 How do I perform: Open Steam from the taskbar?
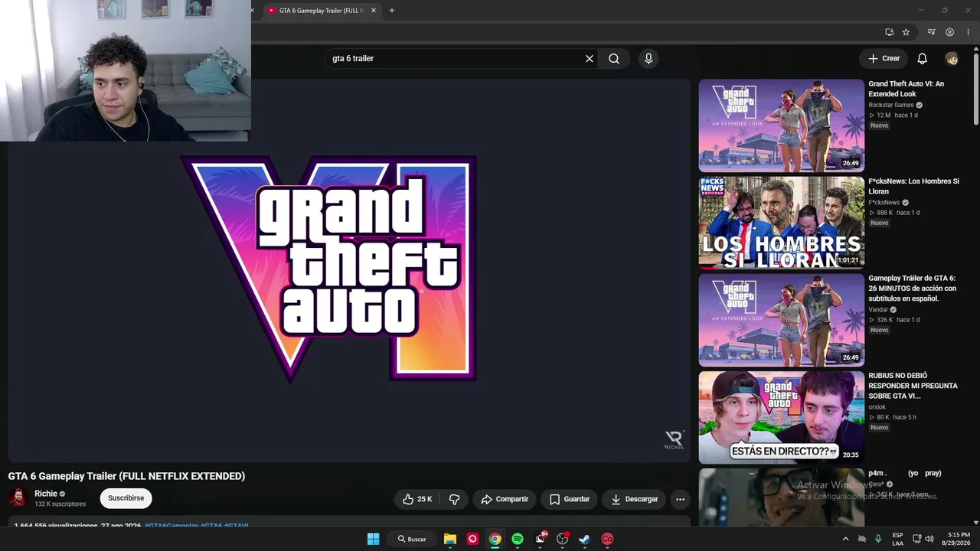584,539
